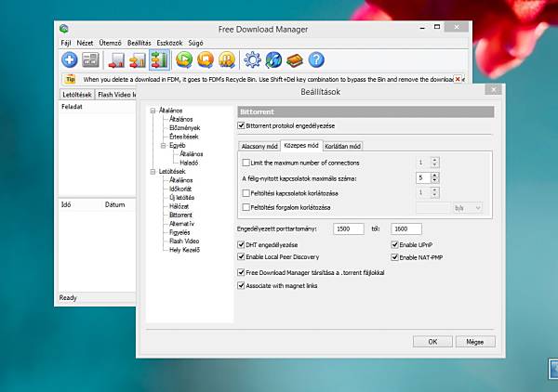Select Hálózat in settings tree
The width and height of the screenshot is (558, 392).
tap(179, 206)
